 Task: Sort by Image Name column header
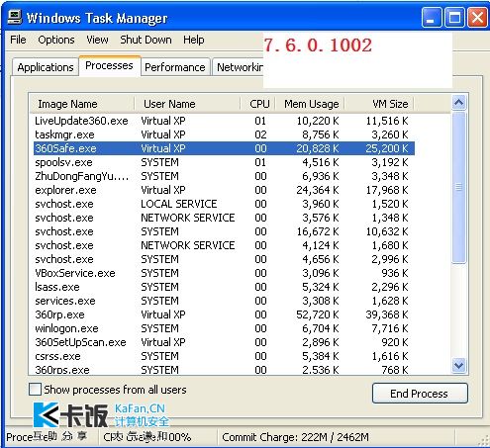click(x=82, y=104)
